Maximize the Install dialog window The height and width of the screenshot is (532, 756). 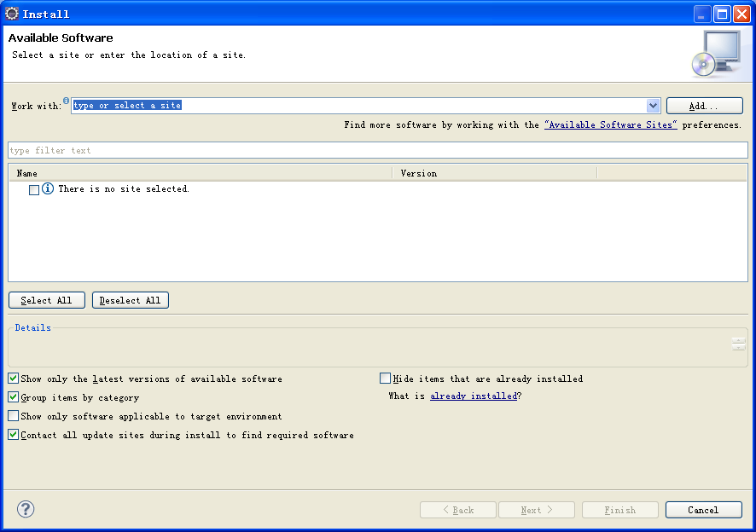pyautogui.click(x=722, y=14)
